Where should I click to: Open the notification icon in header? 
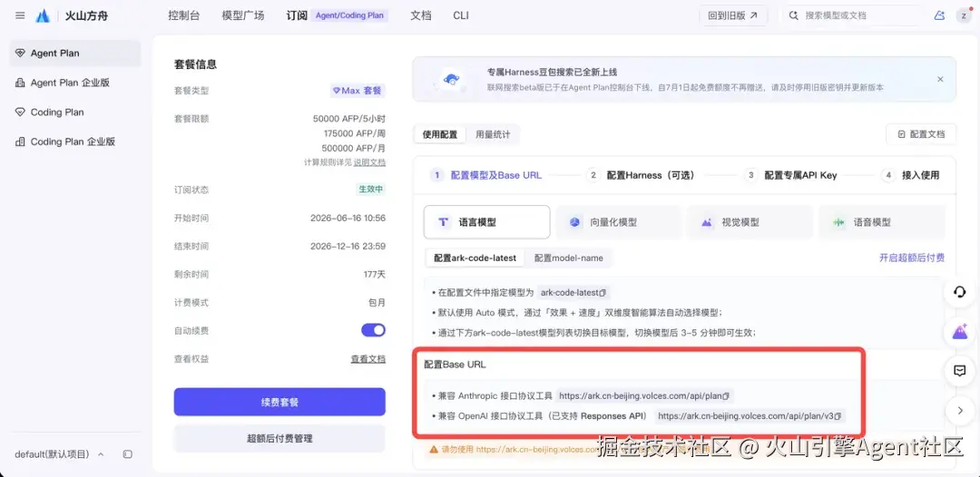(939, 15)
